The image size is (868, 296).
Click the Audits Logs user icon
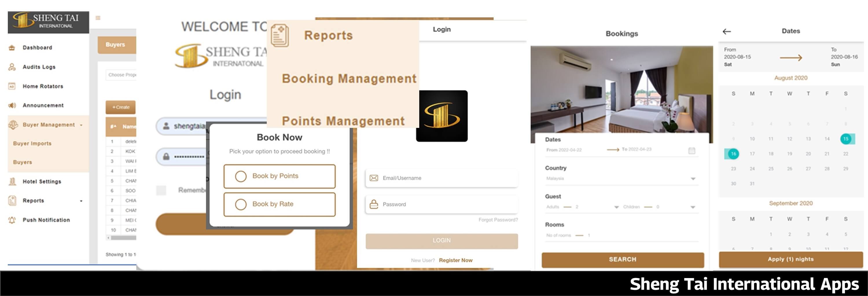click(x=12, y=67)
